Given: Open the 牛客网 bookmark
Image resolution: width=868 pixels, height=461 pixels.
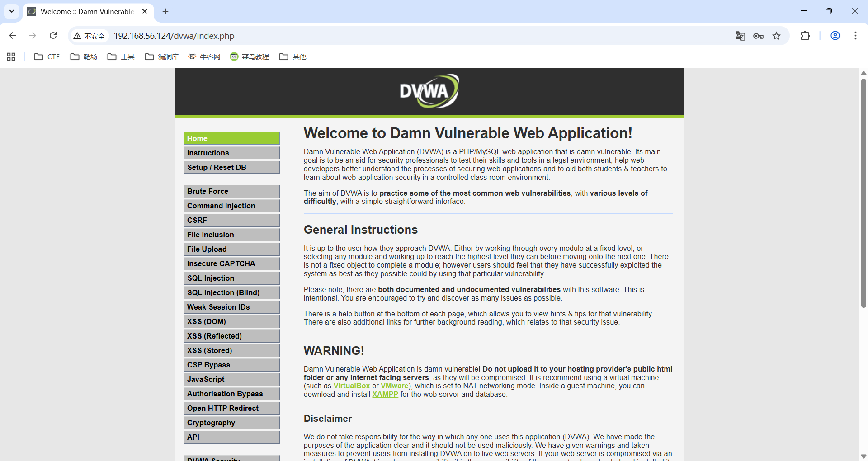Looking at the screenshot, I should click(x=204, y=56).
